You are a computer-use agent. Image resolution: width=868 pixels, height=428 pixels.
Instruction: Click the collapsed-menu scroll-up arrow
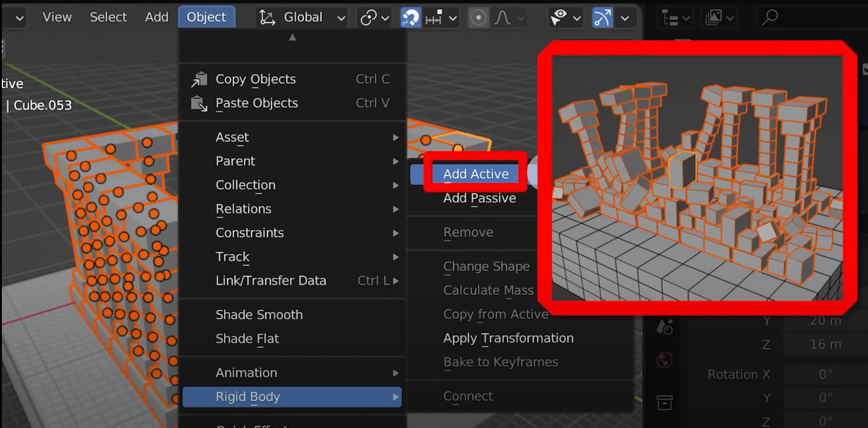click(x=292, y=38)
